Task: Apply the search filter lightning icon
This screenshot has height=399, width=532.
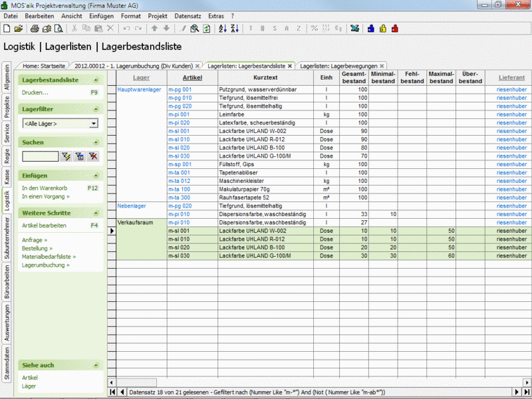Action: (66, 156)
